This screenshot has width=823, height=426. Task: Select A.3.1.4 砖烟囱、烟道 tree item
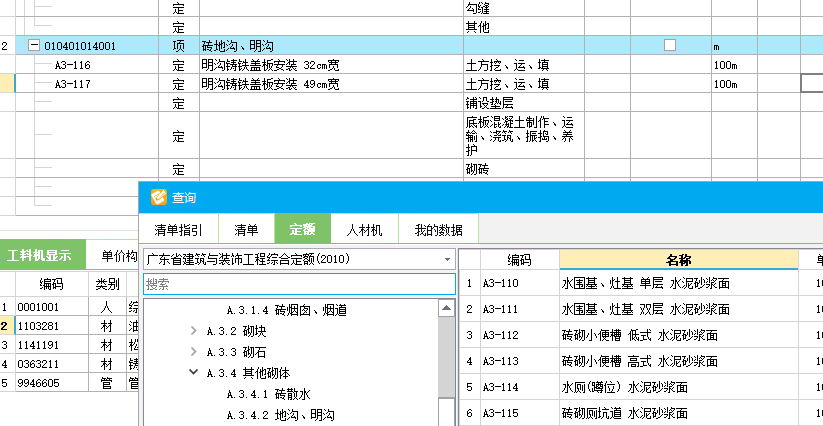click(x=287, y=310)
